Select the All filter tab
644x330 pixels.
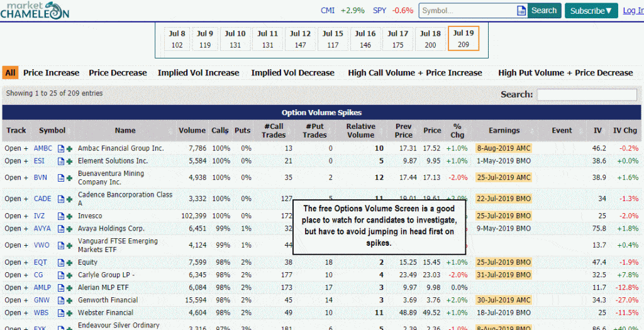pyautogui.click(x=10, y=73)
